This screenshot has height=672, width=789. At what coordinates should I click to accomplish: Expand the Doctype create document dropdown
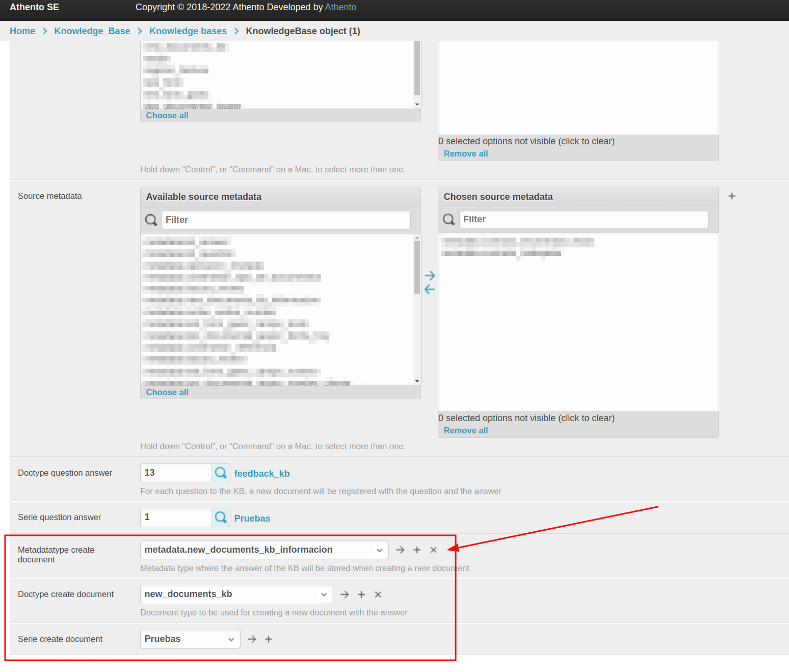coord(236,595)
